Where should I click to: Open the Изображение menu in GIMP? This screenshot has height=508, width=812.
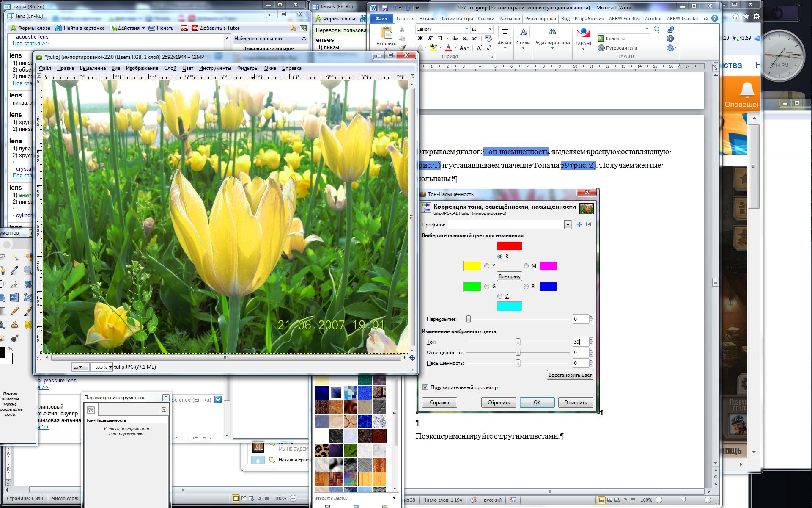[x=142, y=68]
